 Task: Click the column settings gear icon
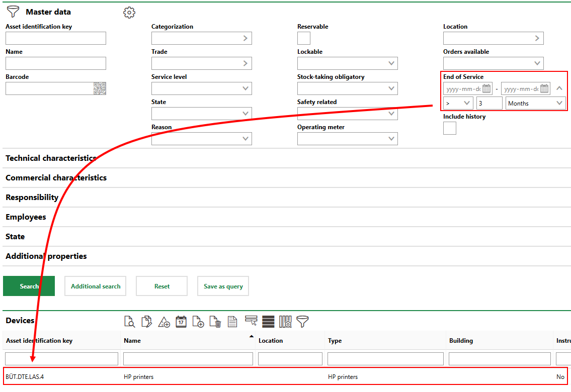click(285, 322)
